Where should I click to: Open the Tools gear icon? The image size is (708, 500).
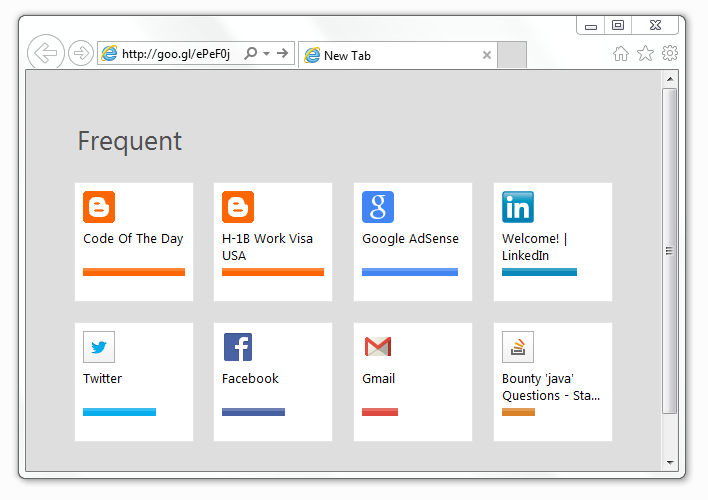tap(670, 53)
